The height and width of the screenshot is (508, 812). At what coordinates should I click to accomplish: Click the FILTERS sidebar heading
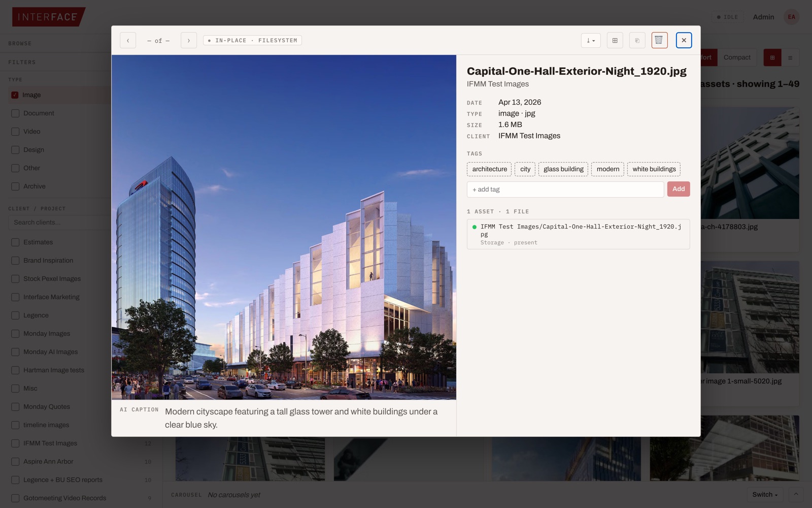[22, 62]
